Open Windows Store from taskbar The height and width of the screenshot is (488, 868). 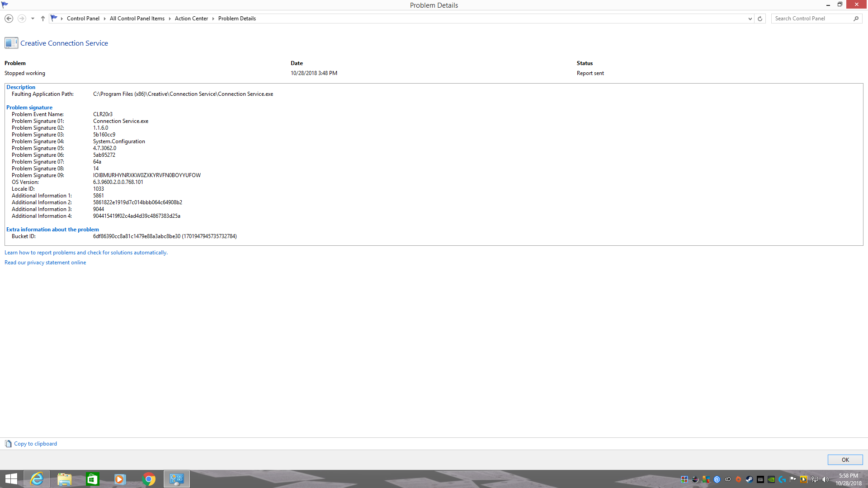[93, 479]
